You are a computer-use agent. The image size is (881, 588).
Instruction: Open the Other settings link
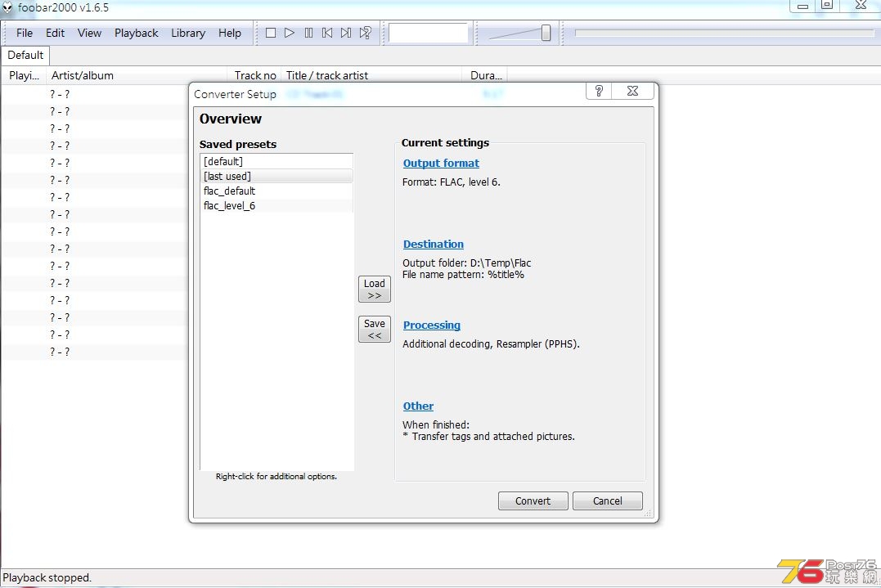pos(418,406)
